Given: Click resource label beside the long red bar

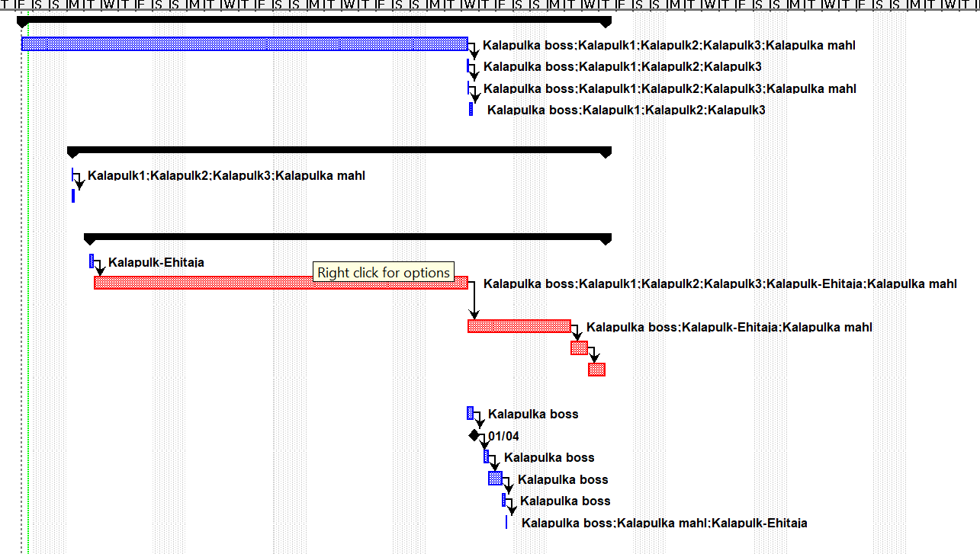Looking at the screenshot, I should coord(719,284).
